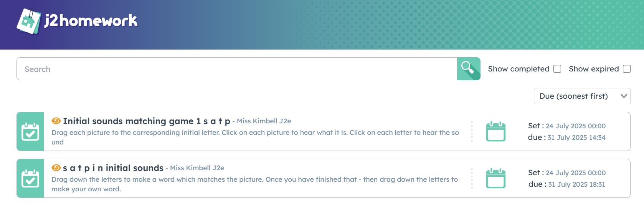The image size is (644, 214).
Task: Open the Due (soonest first) sort dropdown
Action: (582, 96)
